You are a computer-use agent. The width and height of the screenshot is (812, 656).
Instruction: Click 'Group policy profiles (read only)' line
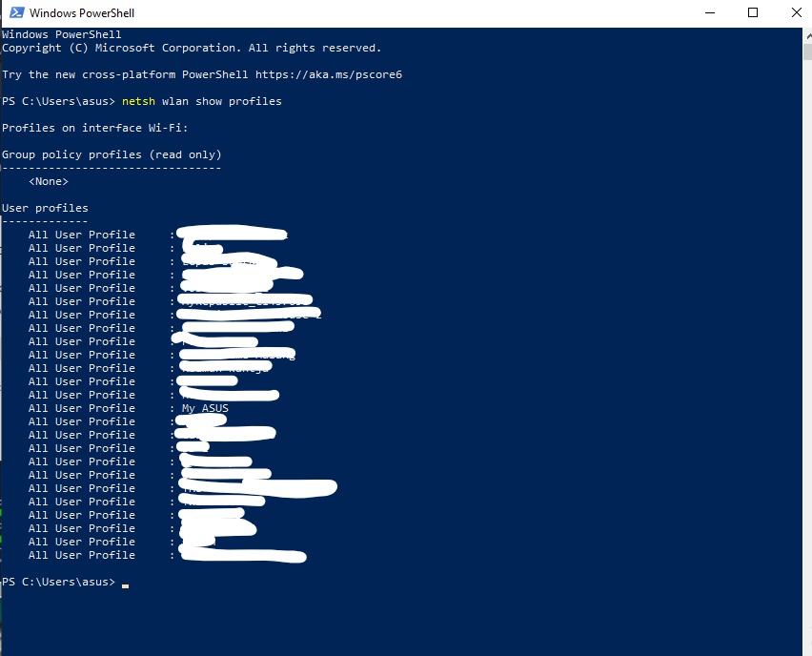click(112, 154)
